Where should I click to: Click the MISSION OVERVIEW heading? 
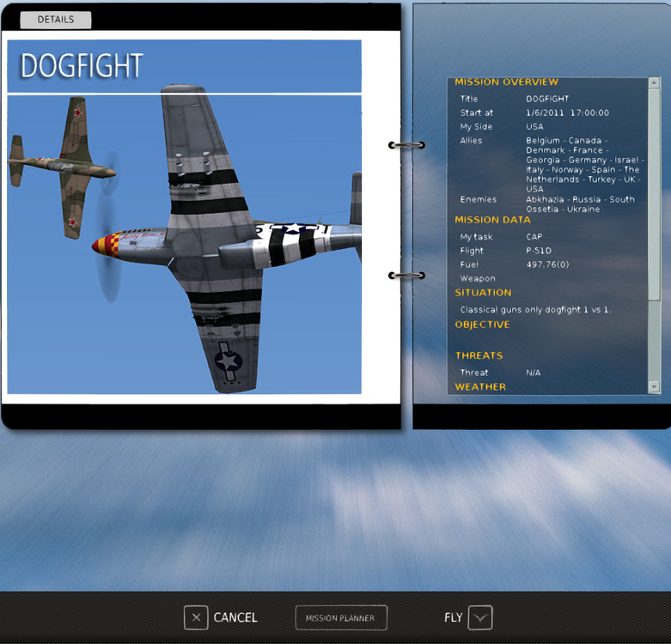point(506,82)
